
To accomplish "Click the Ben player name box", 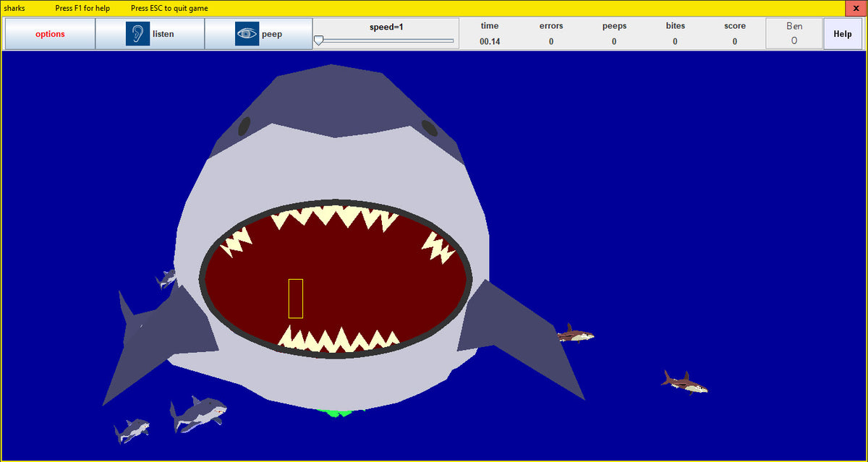I will pos(794,34).
